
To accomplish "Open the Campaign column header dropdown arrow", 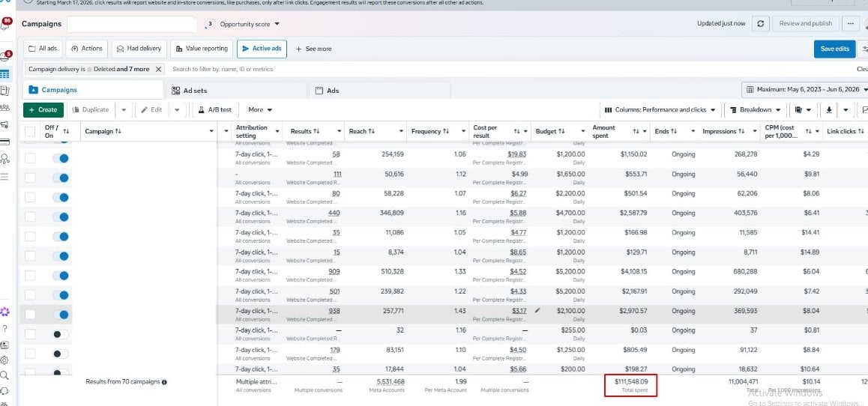I will [x=211, y=131].
